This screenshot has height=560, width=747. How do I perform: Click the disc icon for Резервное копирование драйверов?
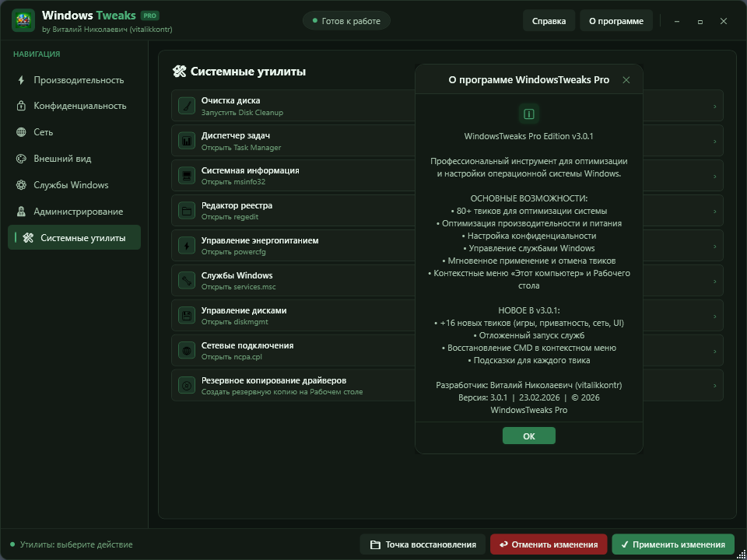pyautogui.click(x=187, y=385)
